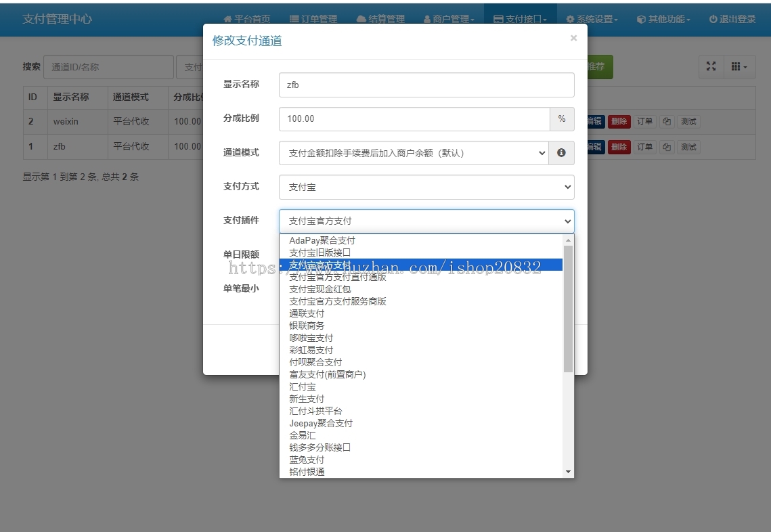This screenshot has width=771, height=532.
Task: Select 支付宝官方支付服务商版 option
Action: tap(421, 301)
